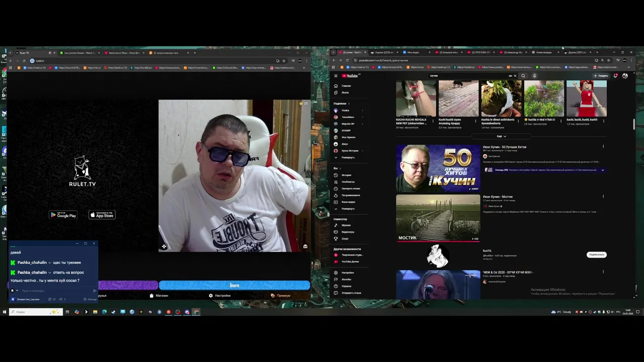Screen dimensions: 644x362
Task: Expand the Подписки Развернуть item
Action: (345, 157)
